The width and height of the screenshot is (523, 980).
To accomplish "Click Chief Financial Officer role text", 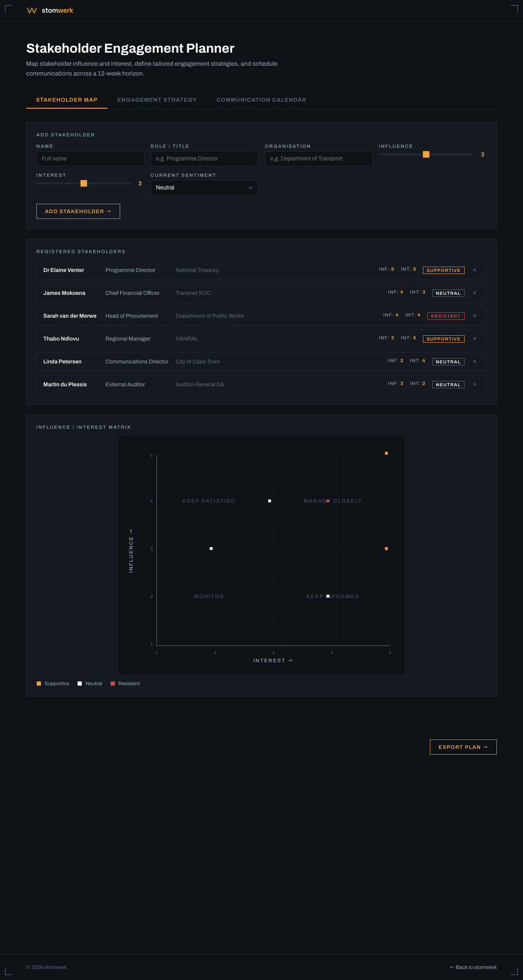I will (132, 293).
